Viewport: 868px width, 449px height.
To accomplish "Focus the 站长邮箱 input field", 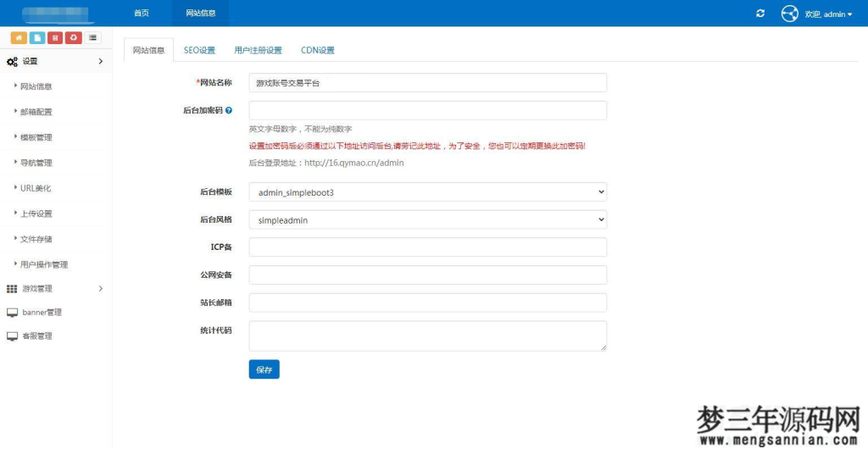I will point(428,302).
